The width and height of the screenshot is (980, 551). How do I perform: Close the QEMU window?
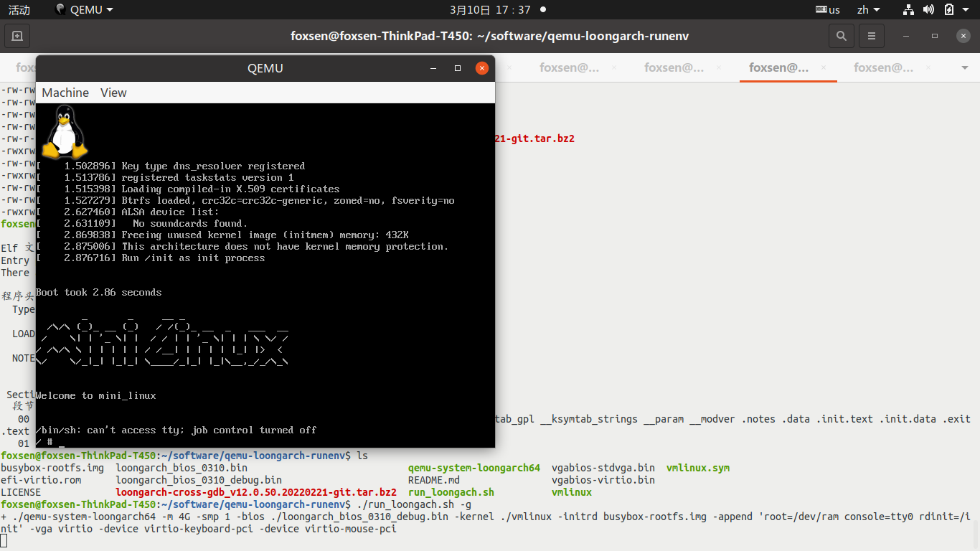click(x=482, y=68)
